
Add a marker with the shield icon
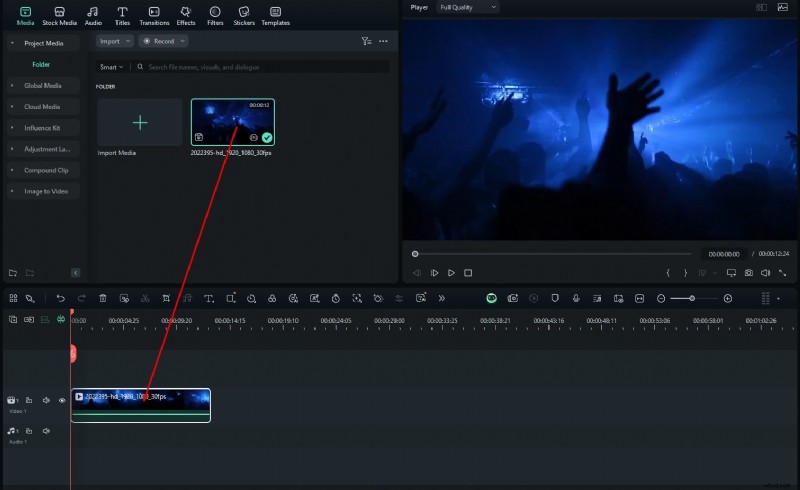click(x=555, y=299)
